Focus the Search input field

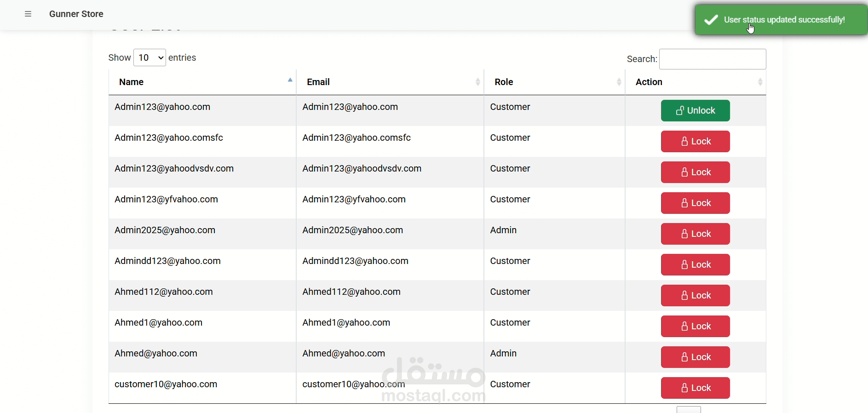pyautogui.click(x=712, y=59)
